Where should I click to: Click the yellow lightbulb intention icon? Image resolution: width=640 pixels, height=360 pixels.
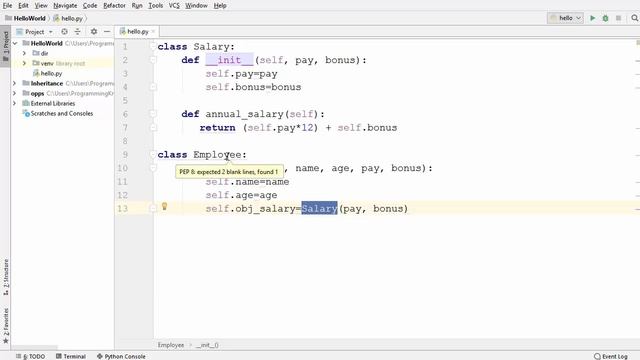pyautogui.click(x=164, y=207)
